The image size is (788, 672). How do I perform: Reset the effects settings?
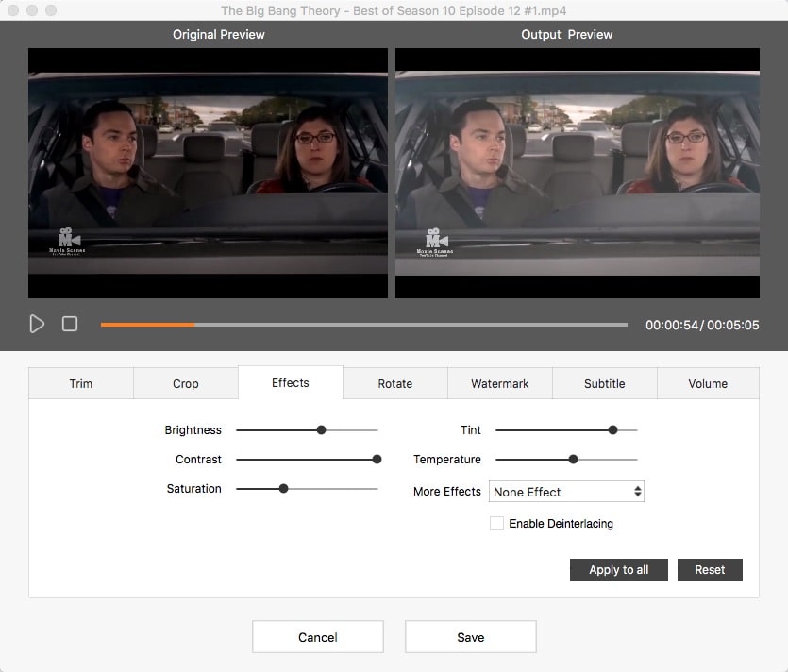(x=710, y=570)
